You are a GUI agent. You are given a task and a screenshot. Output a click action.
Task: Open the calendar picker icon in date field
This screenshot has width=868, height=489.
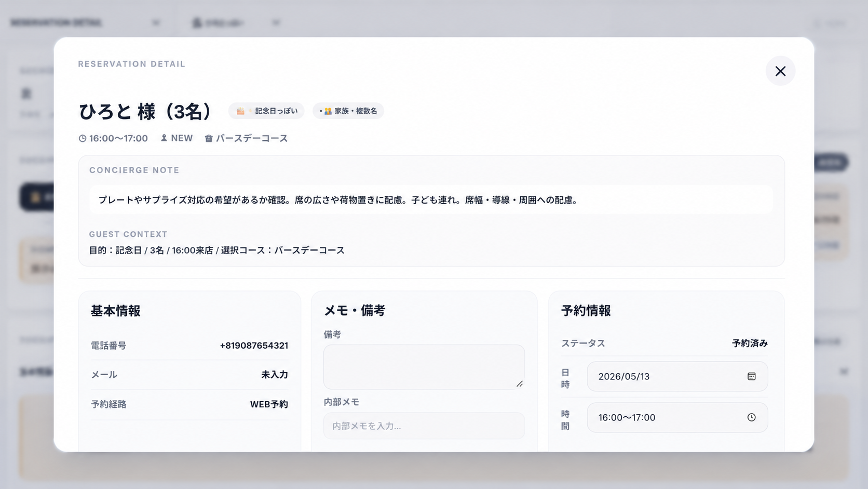coord(751,376)
